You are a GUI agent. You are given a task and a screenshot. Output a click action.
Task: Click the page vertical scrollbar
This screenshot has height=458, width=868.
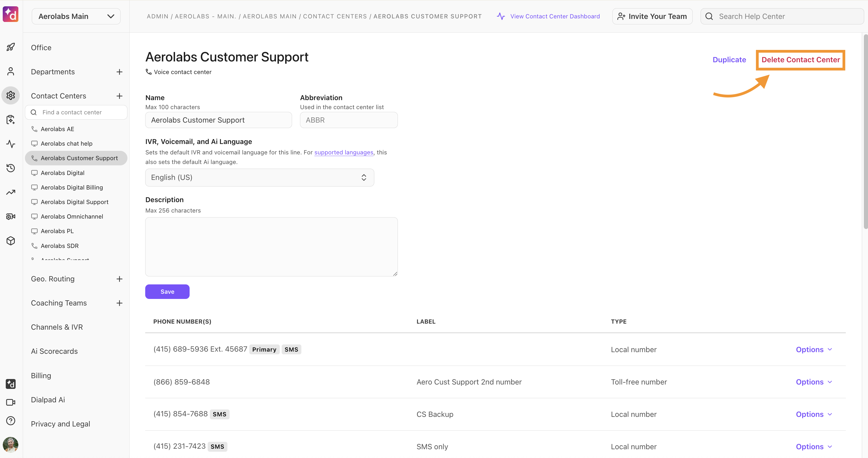[x=865, y=132]
